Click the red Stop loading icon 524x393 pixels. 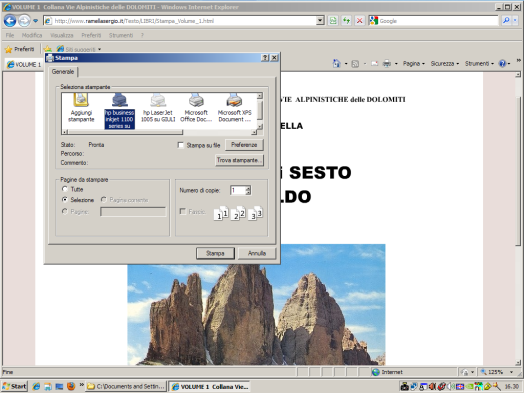click(359, 21)
